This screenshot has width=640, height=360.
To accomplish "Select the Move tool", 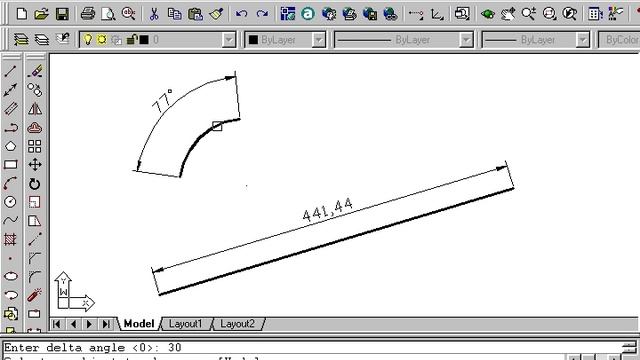I will click(x=35, y=165).
